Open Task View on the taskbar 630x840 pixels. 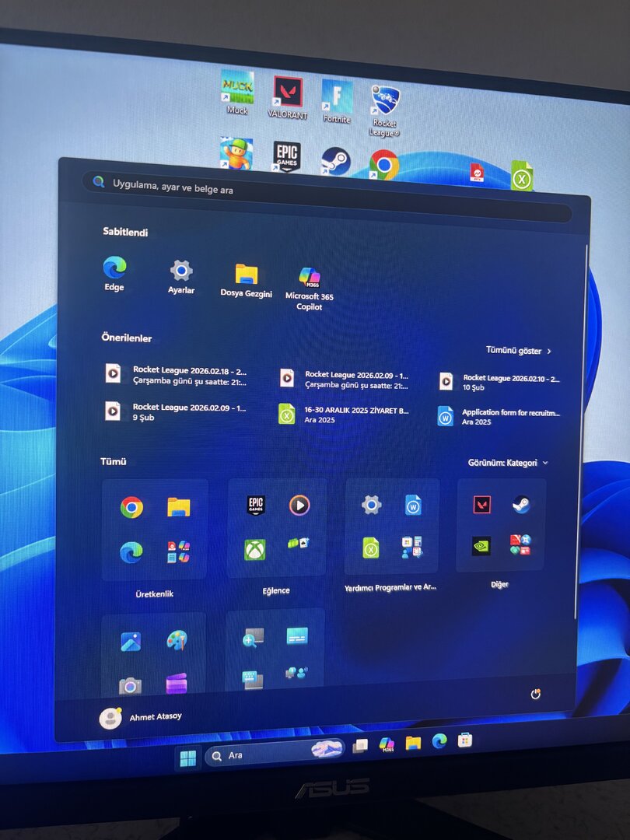360,746
